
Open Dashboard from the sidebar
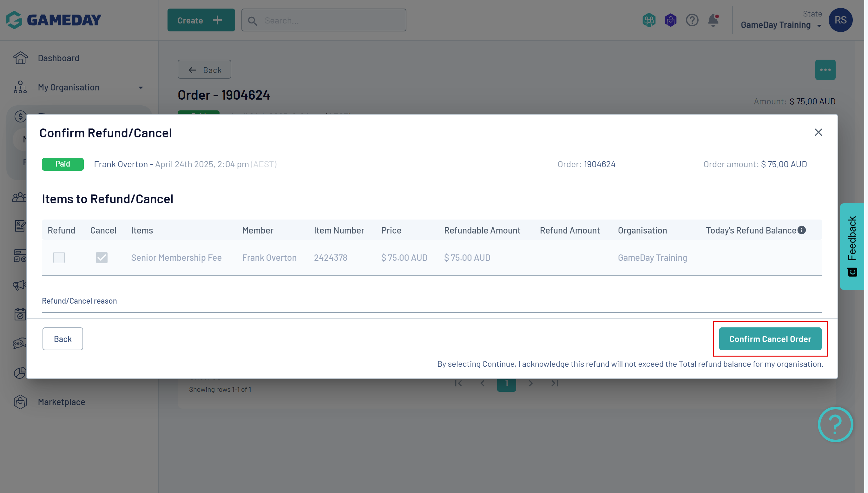(x=58, y=58)
